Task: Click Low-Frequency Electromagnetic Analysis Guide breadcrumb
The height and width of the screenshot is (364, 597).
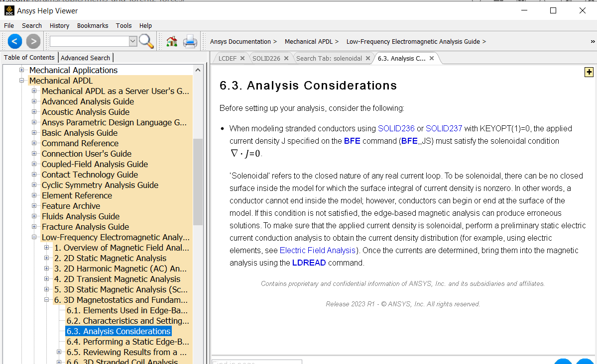Action: click(x=413, y=41)
